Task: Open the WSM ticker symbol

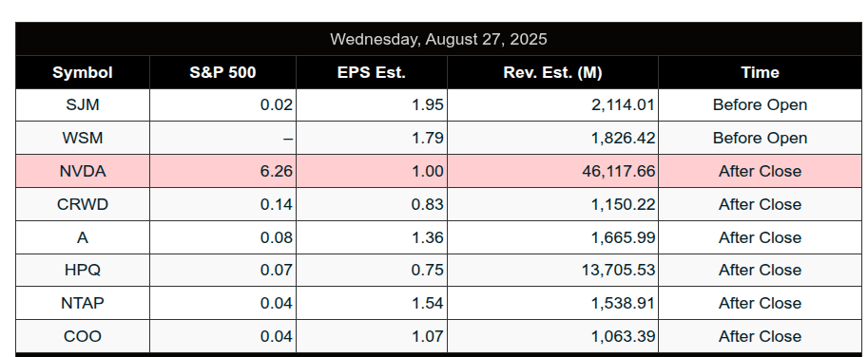Action: [x=83, y=139]
